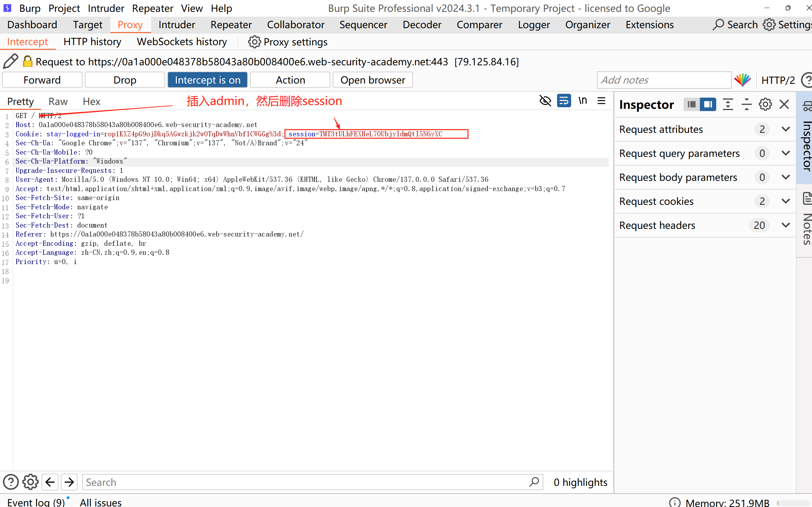Click the pencil edit icon beside request URL

(x=10, y=61)
